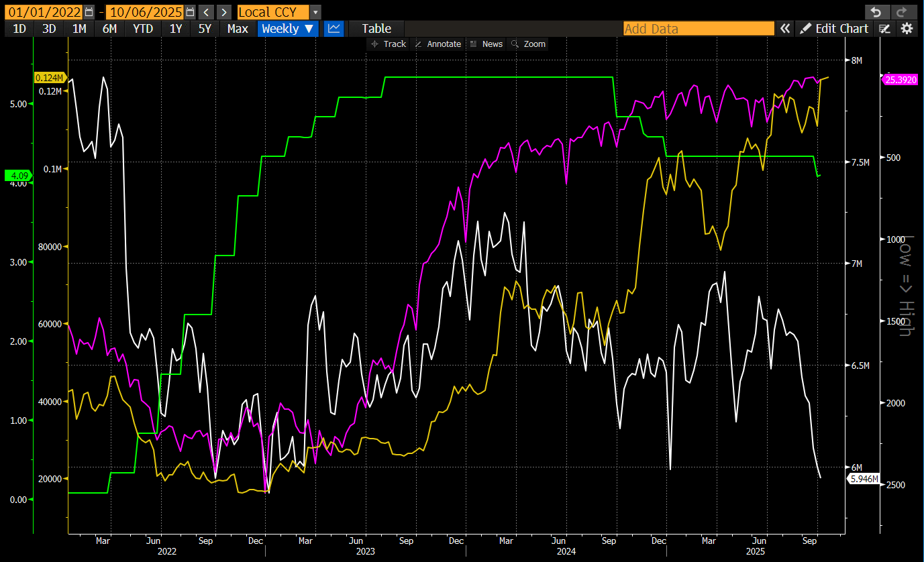Select the 5Y time range tab
This screenshot has width=924, height=562.
(205, 28)
